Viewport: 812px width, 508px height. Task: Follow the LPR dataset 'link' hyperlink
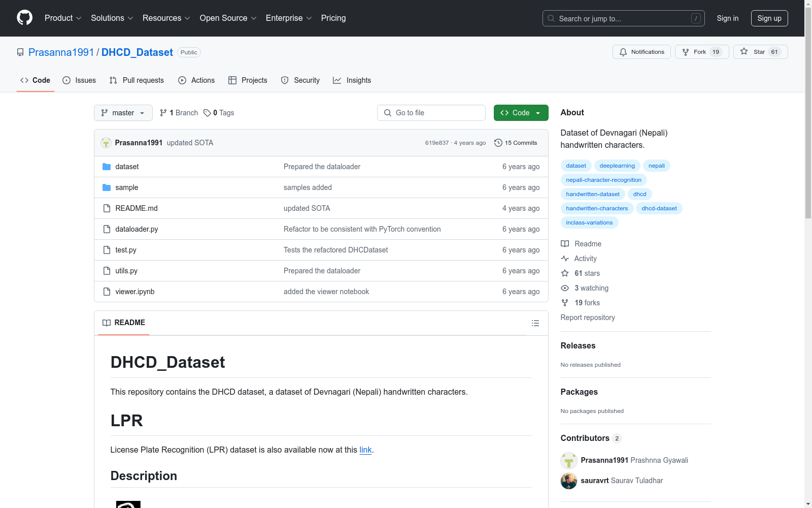coord(365,450)
